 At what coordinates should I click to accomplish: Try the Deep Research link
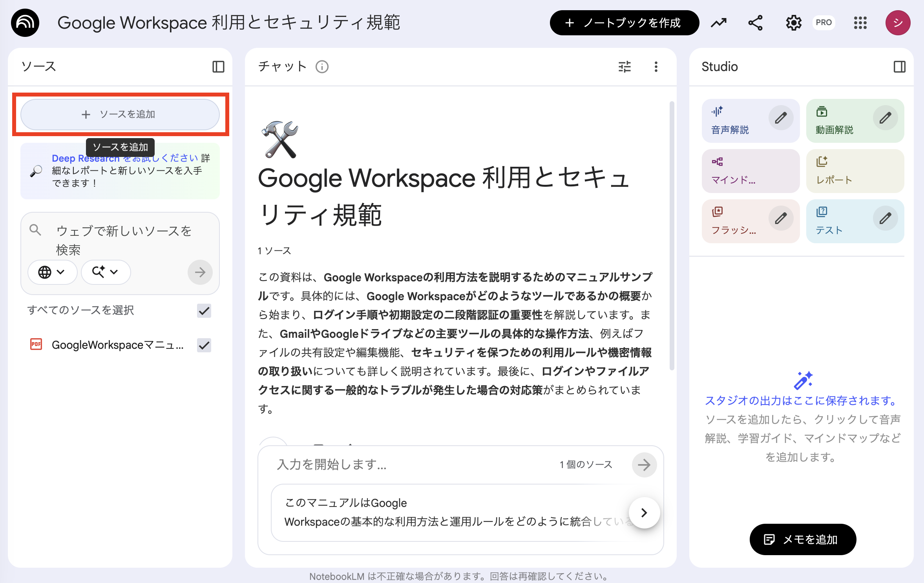pos(85,158)
